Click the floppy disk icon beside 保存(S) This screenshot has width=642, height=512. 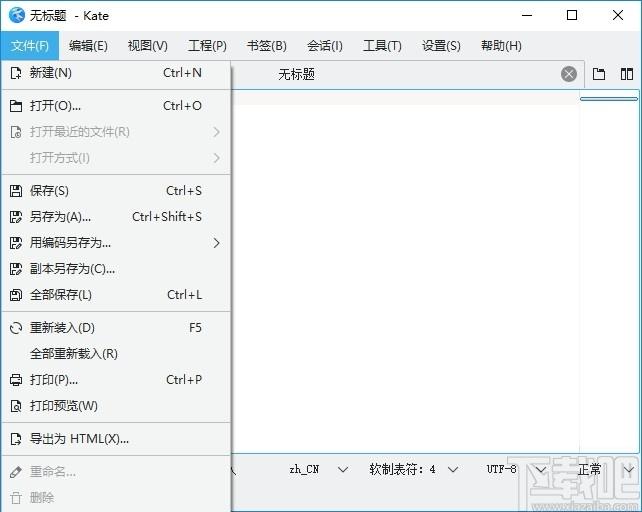pos(16,191)
